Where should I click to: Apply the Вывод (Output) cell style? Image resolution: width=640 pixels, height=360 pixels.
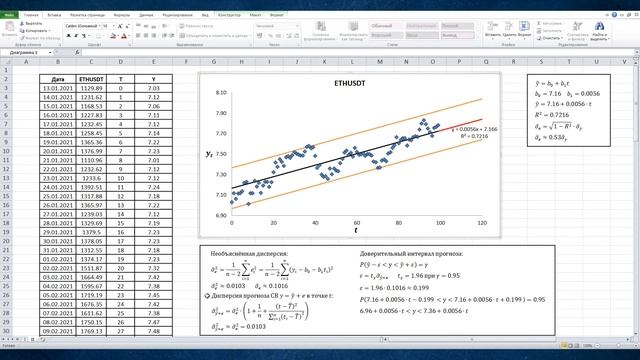pos(457,36)
